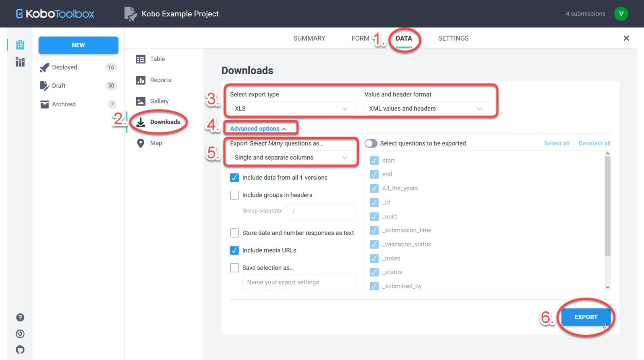The height and width of the screenshot is (360, 644).
Task: Open the Reports panel icon
Action: 141,80
